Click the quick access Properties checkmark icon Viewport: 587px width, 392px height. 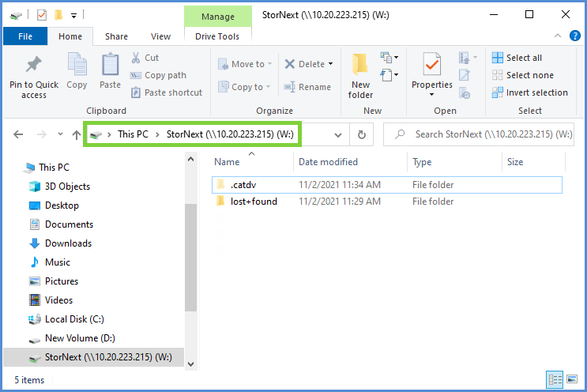(x=42, y=15)
